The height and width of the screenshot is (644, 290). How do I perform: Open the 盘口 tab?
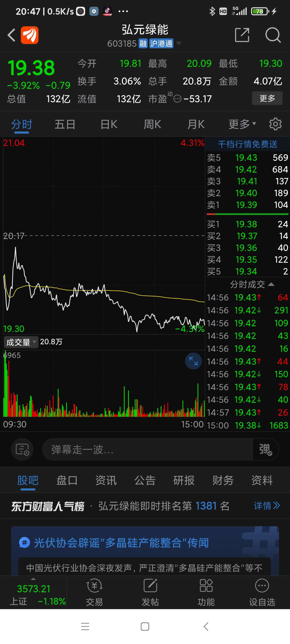pyautogui.click(x=67, y=480)
